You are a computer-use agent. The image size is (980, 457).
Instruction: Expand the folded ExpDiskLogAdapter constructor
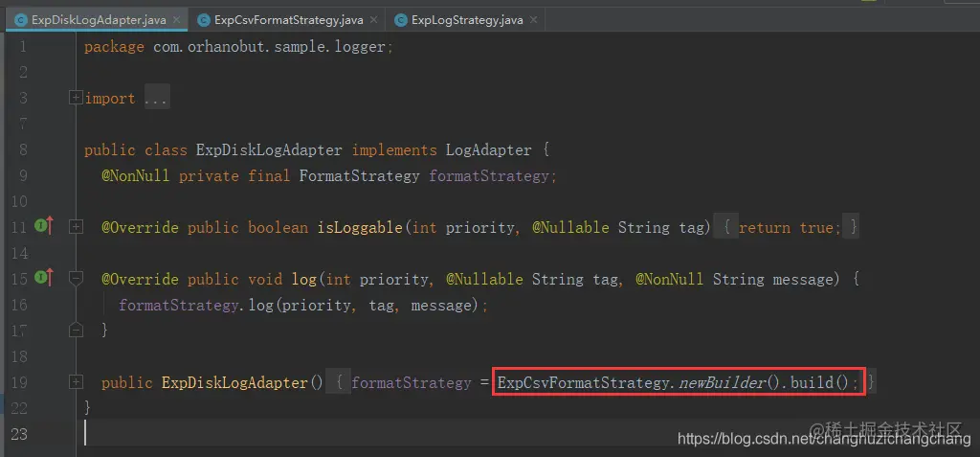77,382
